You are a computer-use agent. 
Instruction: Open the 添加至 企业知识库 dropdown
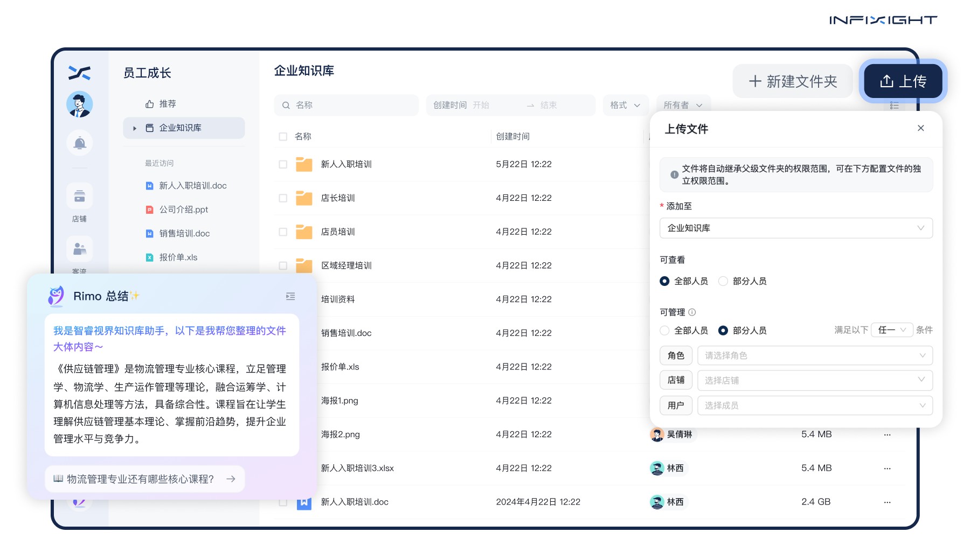[x=796, y=228]
